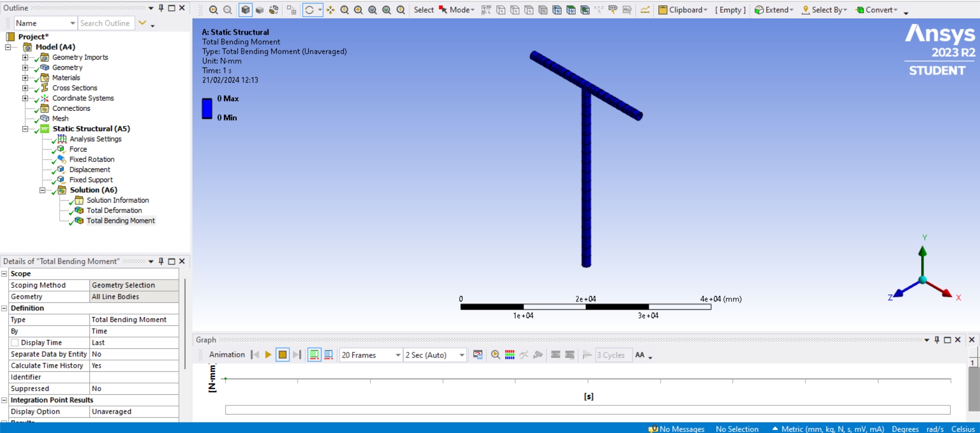The width and height of the screenshot is (980, 433).
Task: Play the result animation
Action: click(268, 355)
